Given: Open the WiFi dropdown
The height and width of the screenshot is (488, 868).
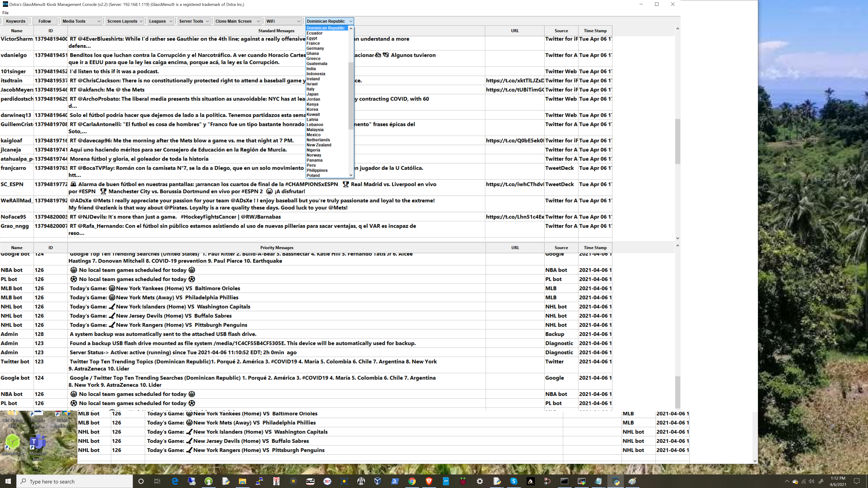Looking at the screenshot, I should [283, 21].
